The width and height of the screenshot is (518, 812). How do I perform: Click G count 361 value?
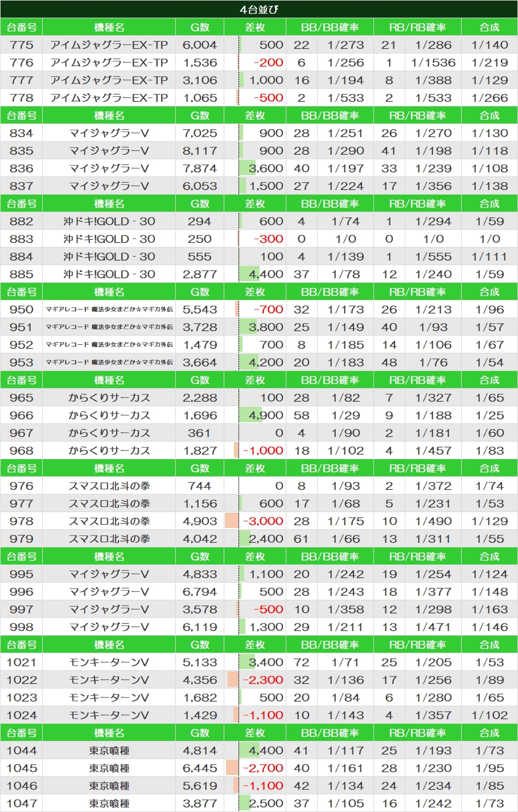200,433
